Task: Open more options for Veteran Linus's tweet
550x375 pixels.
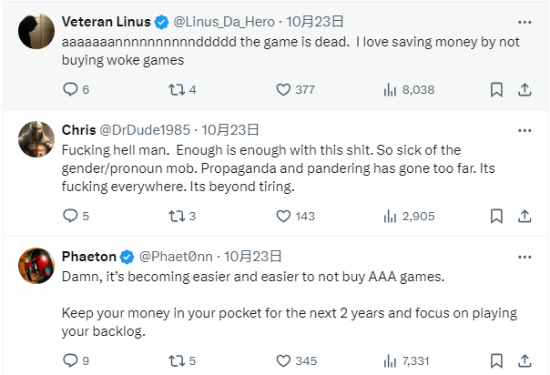Action: click(524, 22)
